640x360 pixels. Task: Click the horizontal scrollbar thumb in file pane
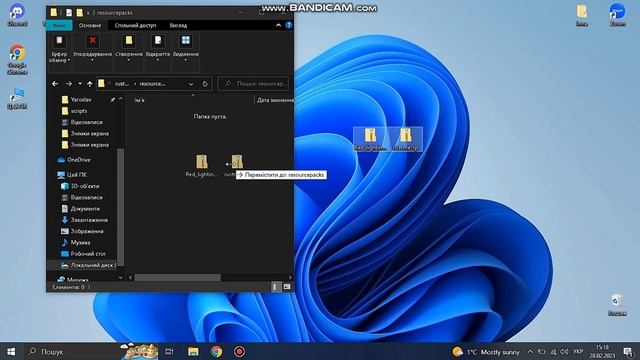178,278
